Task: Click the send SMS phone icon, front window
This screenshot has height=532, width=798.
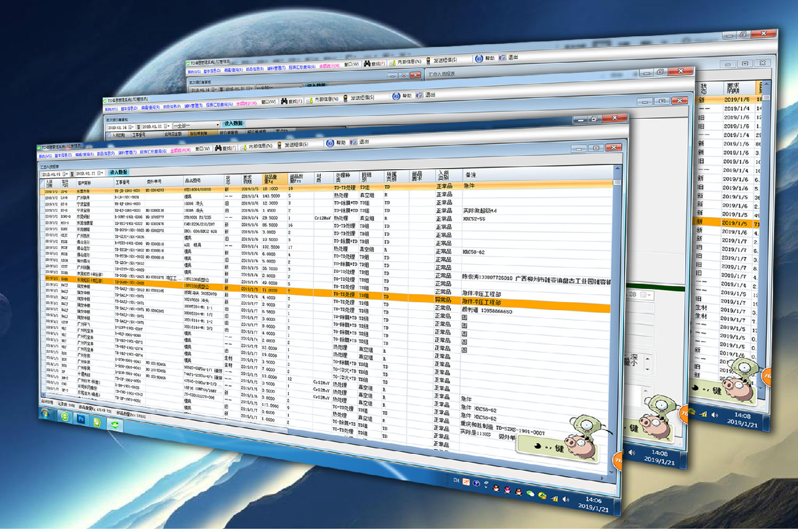Action: point(279,145)
